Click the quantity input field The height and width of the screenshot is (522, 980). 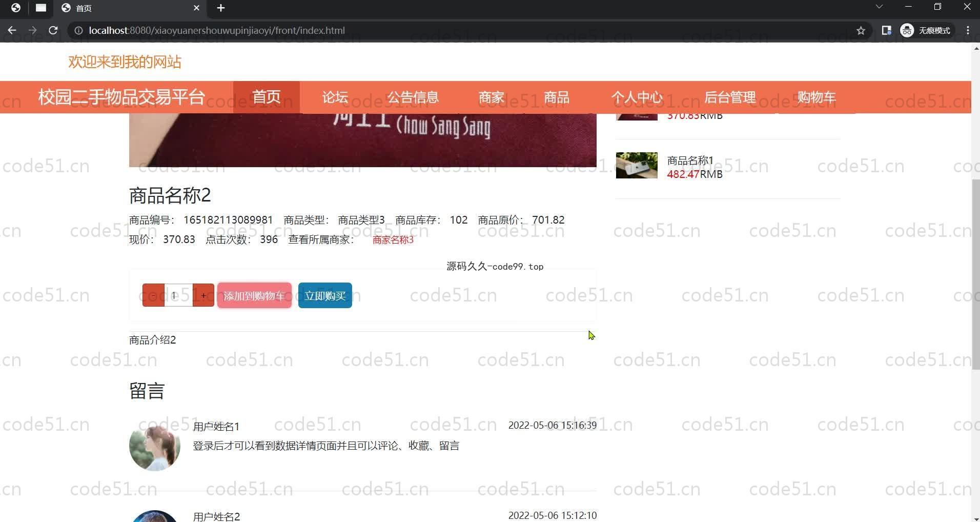coord(178,295)
